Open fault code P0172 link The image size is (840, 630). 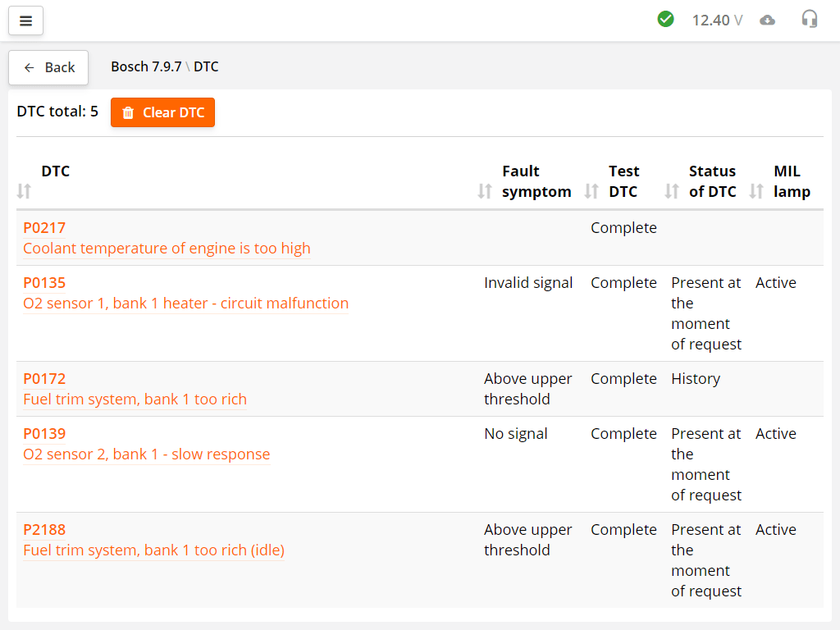coord(44,379)
